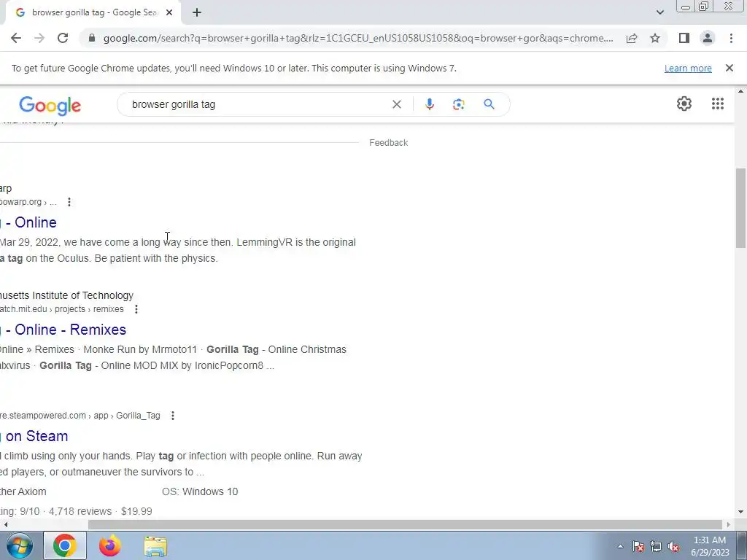Screen dimensions: 747x560
Task: Dismiss the Chrome update notification bar
Action: [x=729, y=68]
